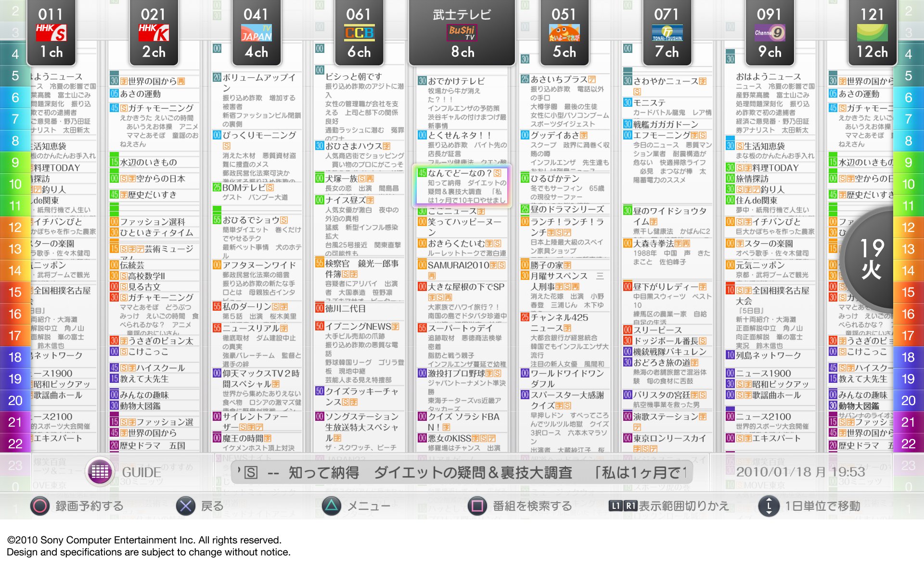
Task: Open the GUIDE grid icon
Action: pos(100,472)
